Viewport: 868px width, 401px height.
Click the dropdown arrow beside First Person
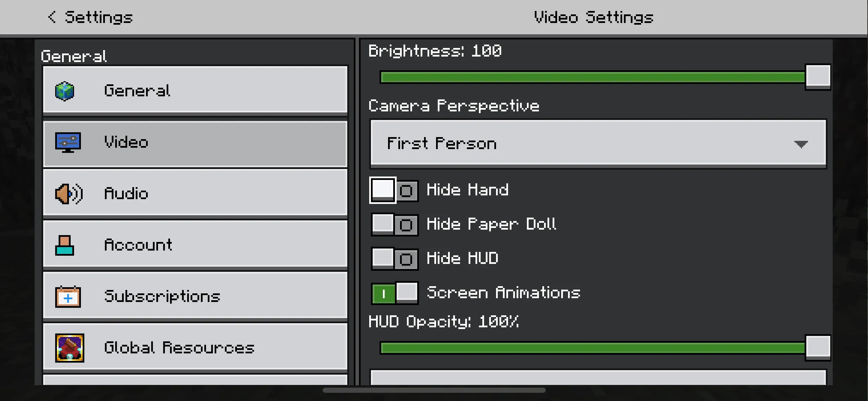(801, 144)
